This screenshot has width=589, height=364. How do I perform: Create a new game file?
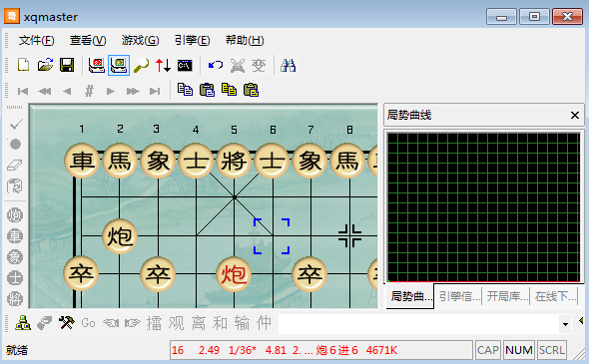23,65
